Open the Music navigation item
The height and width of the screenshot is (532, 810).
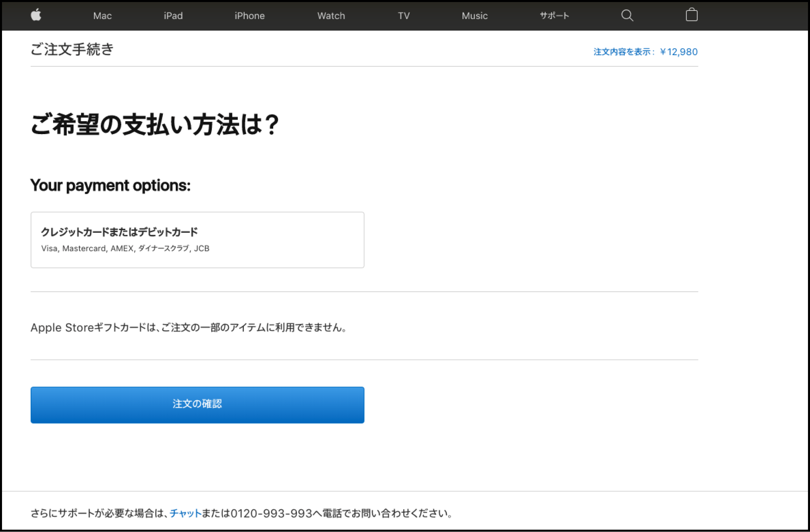[475, 16]
